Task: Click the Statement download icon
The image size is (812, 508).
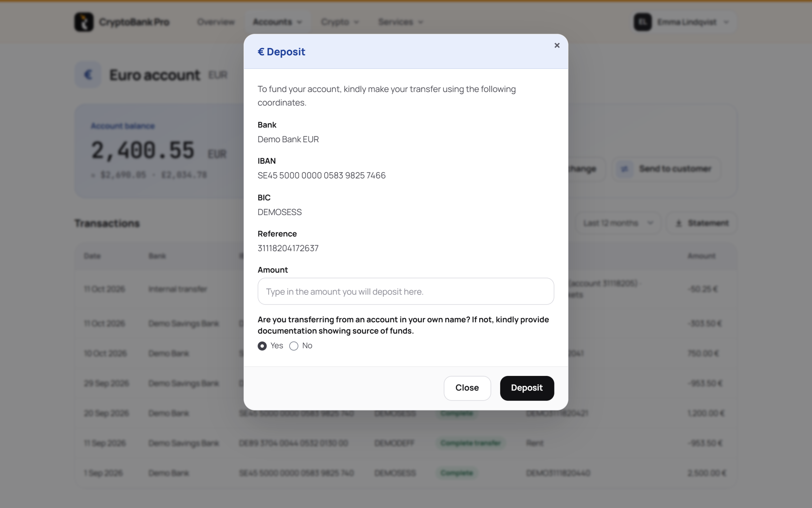Action: tap(678, 224)
